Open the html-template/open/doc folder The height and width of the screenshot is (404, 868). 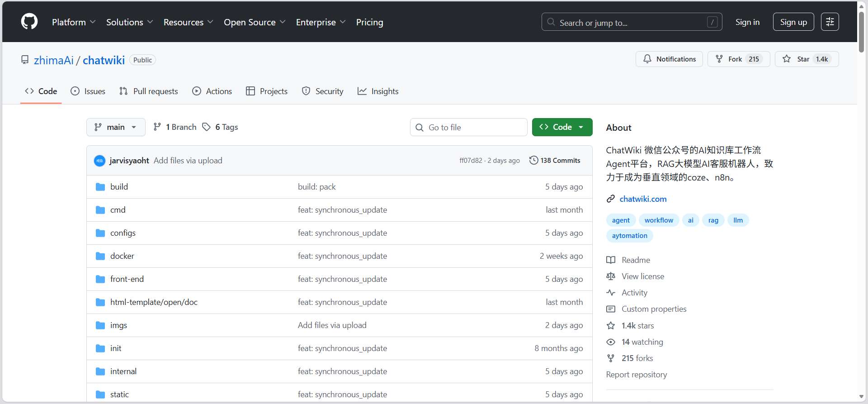154,302
